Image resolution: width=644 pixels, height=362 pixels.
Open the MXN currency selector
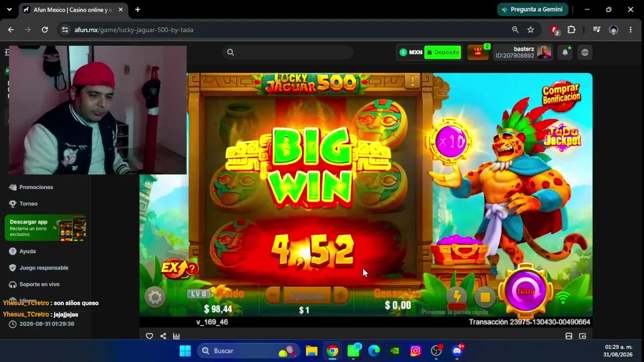tap(411, 52)
